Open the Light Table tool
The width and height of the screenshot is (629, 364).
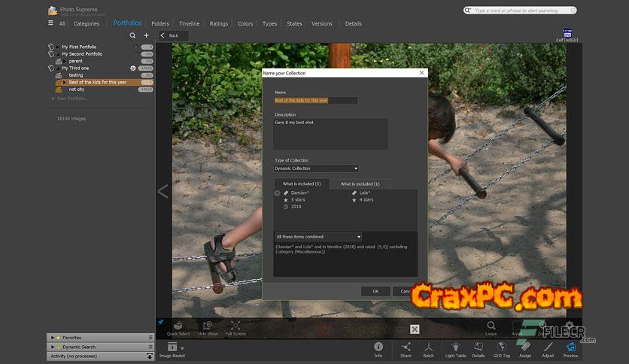coord(456,347)
